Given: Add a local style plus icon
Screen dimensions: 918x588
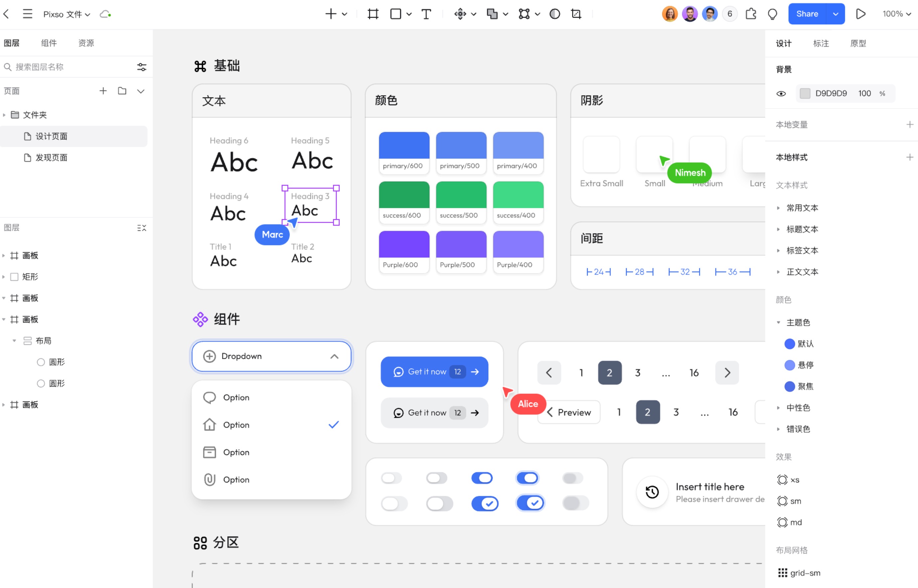Looking at the screenshot, I should [x=910, y=157].
